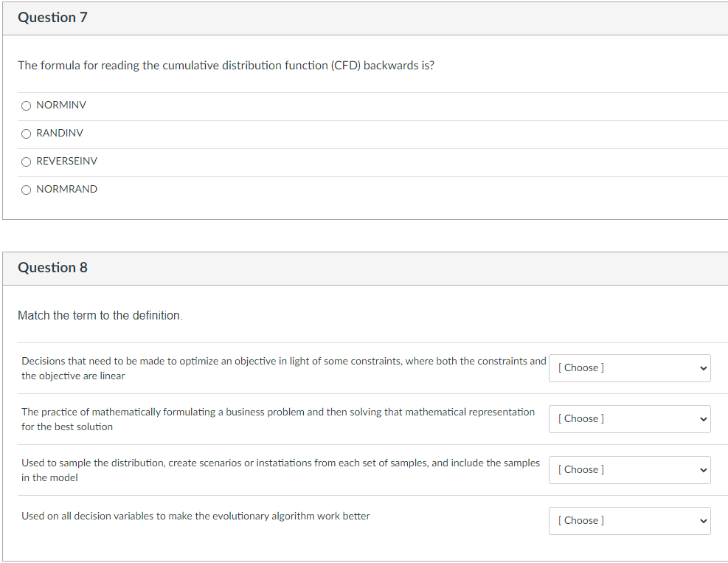This screenshot has width=728, height=563.
Task: Click the cumulative distribution function question text
Action: pyautogui.click(x=226, y=66)
